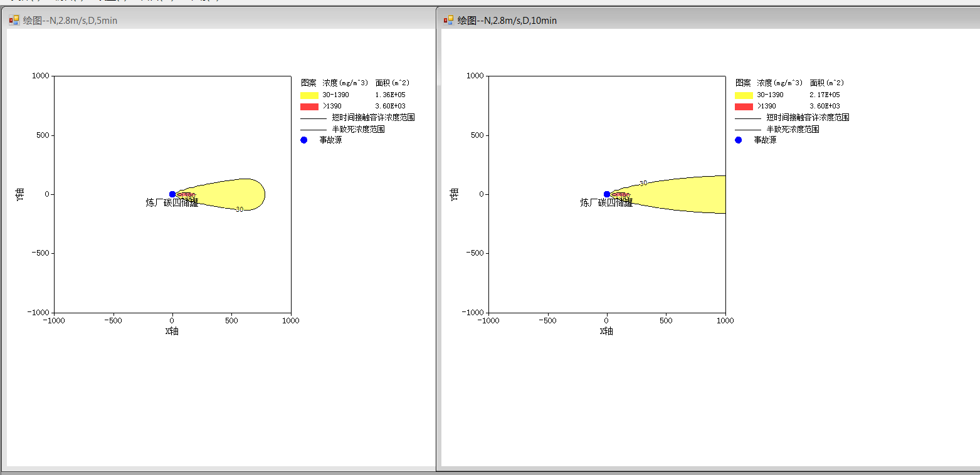980x475 pixels.
Task: Click >1390 text in 10min legend
Action: pos(766,106)
